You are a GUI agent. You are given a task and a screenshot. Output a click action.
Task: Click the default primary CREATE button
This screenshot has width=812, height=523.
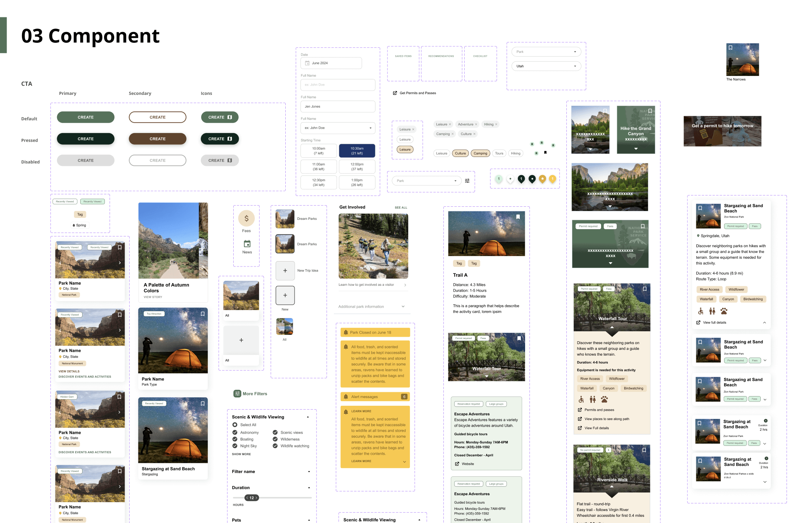[x=86, y=117]
